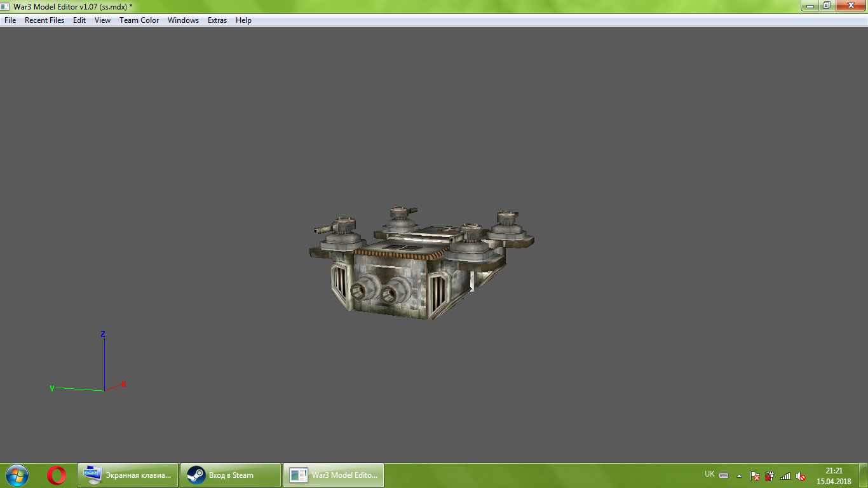Open the Windows menu
This screenshot has height=488, width=868.
pos(183,20)
